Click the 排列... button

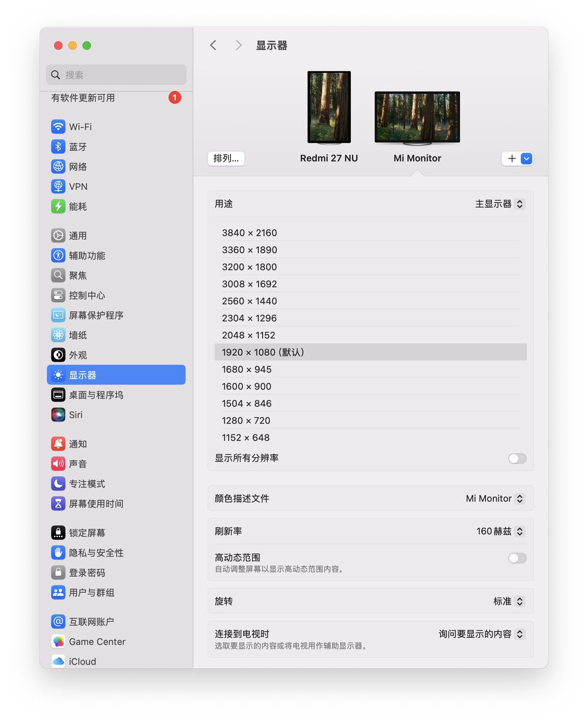226,158
